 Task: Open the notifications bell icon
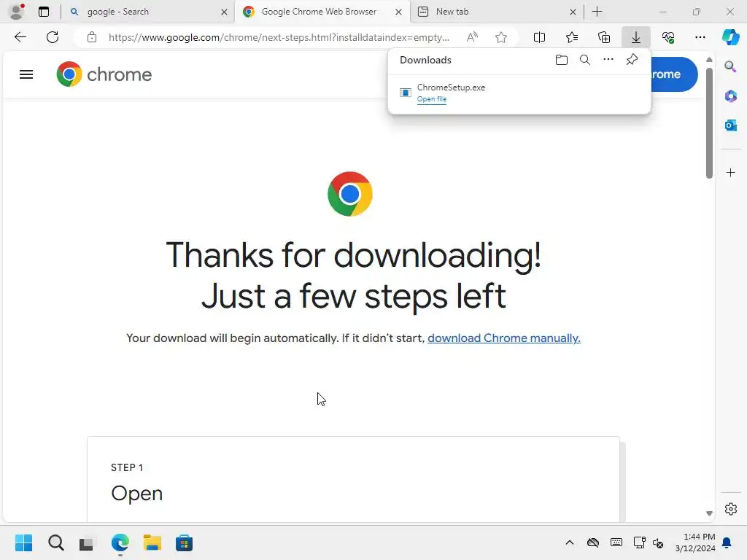tap(727, 542)
